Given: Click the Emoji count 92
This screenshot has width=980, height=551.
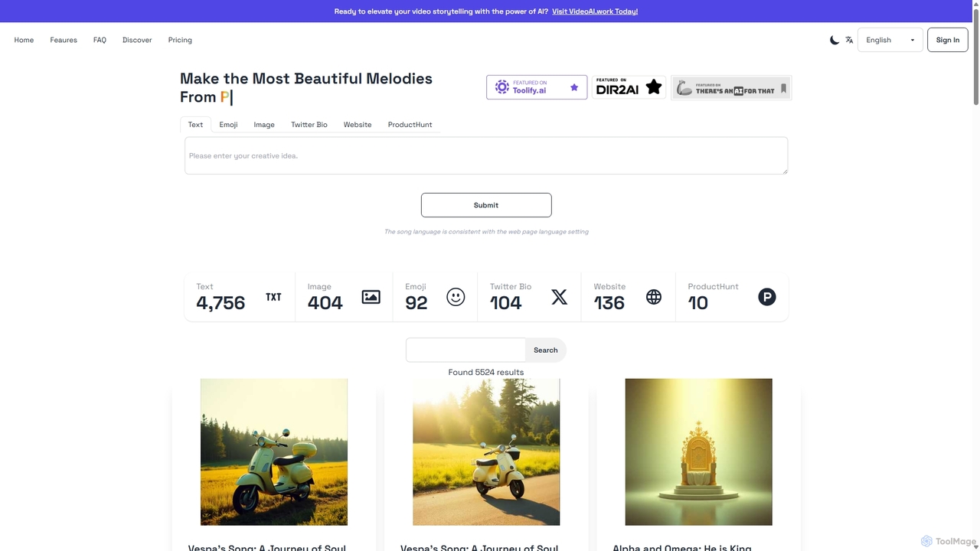Looking at the screenshot, I should click(x=416, y=303).
